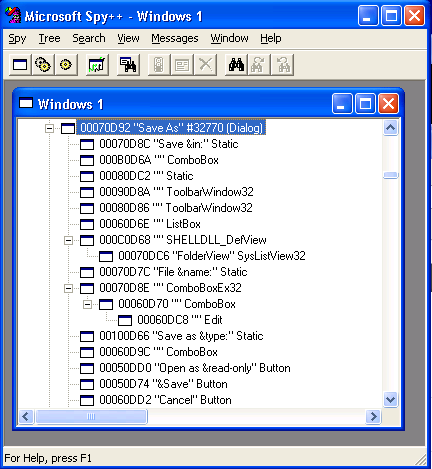Minimize the Windows 1 child window
The image size is (432, 469).
click(x=342, y=104)
